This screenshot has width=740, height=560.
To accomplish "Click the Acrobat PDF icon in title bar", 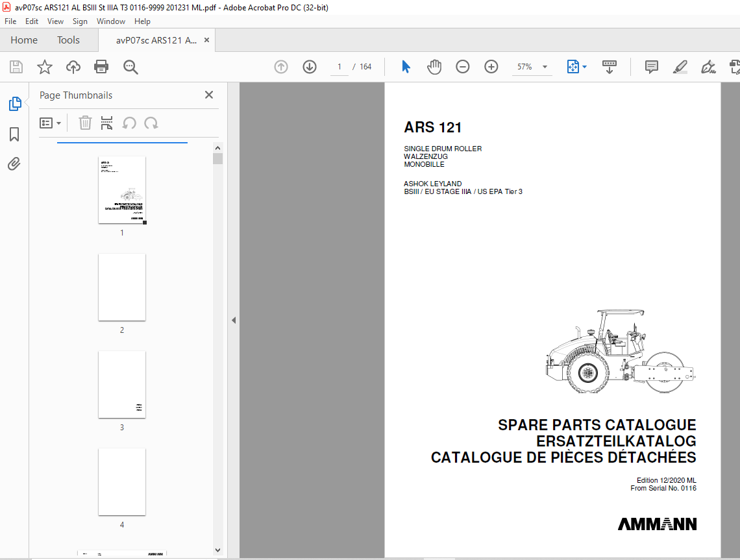I will pyautogui.click(x=6, y=7).
